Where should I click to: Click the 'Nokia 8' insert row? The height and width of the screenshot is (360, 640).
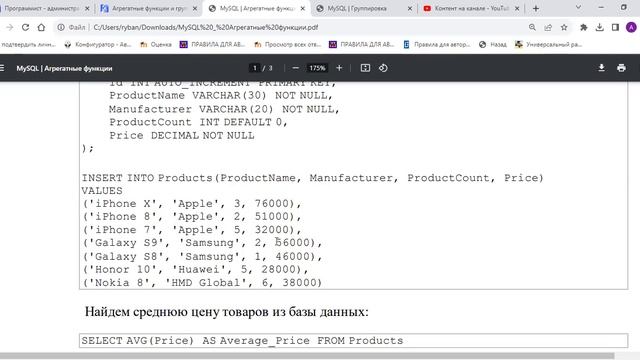point(202,282)
